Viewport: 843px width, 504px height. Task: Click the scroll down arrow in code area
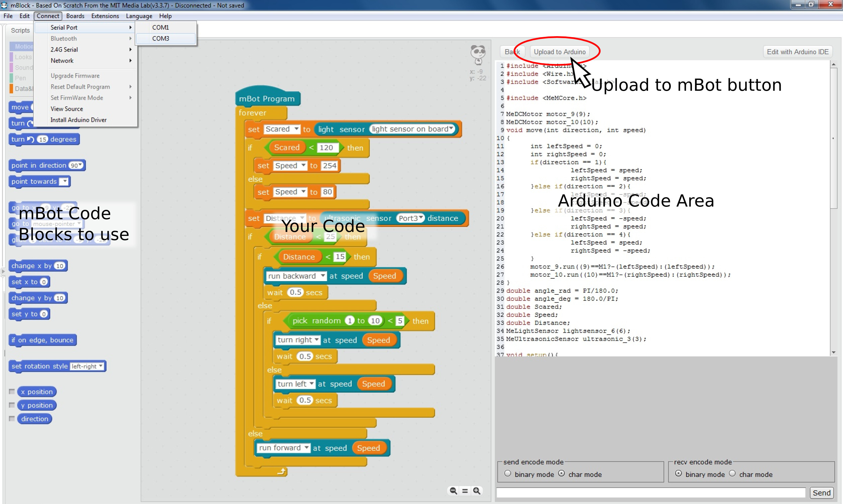click(834, 353)
